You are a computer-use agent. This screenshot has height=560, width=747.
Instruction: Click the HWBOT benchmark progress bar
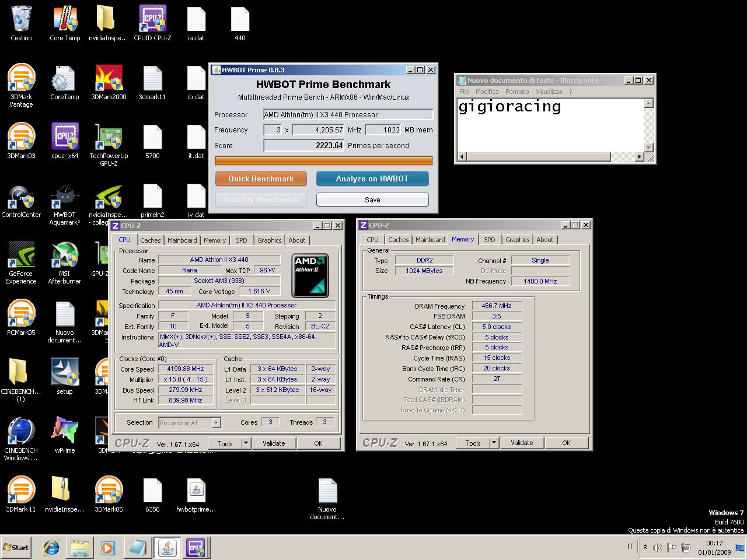(324, 160)
